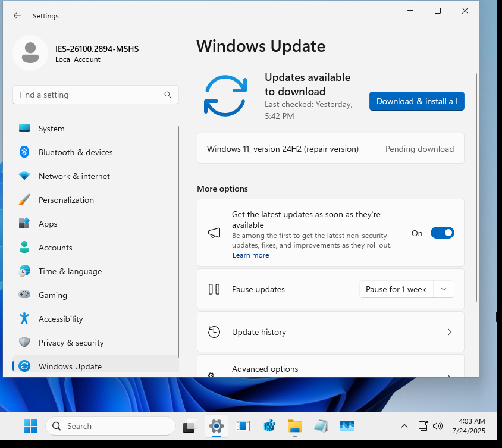Open the volume speaker tray icon
Viewport: 502px width, 448px height.
point(438,426)
